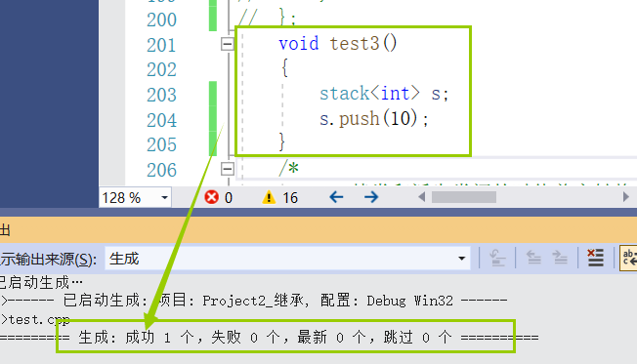Viewport: 637px width, 364px height.
Task: Click line number 201 in the gutter
Action: 161,45
